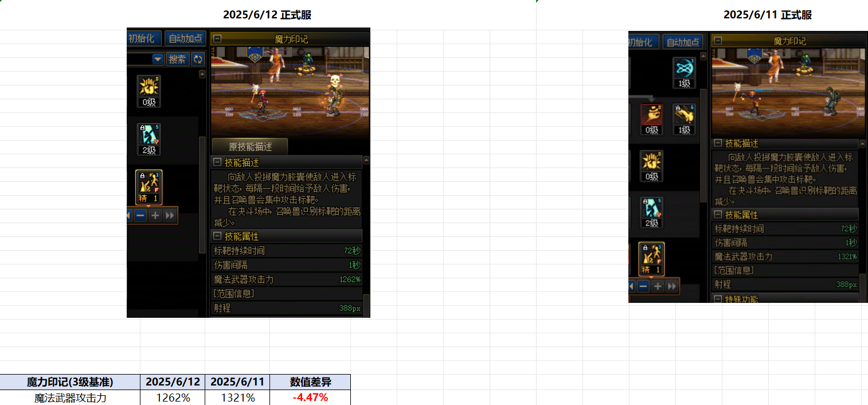Select the 2025/6/12 table header cell

(x=173, y=382)
